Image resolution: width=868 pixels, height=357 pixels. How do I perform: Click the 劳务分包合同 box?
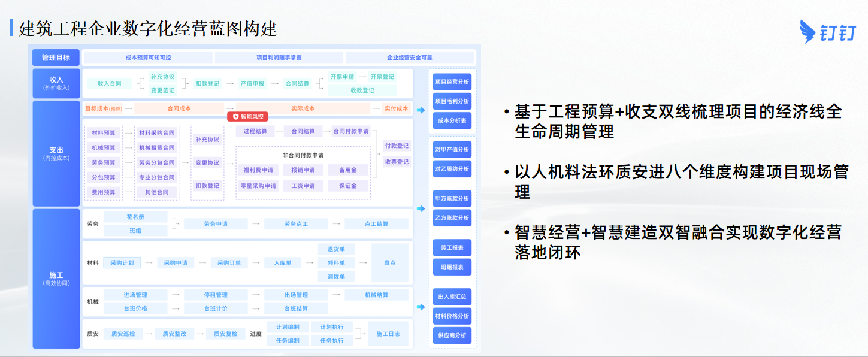click(x=156, y=162)
